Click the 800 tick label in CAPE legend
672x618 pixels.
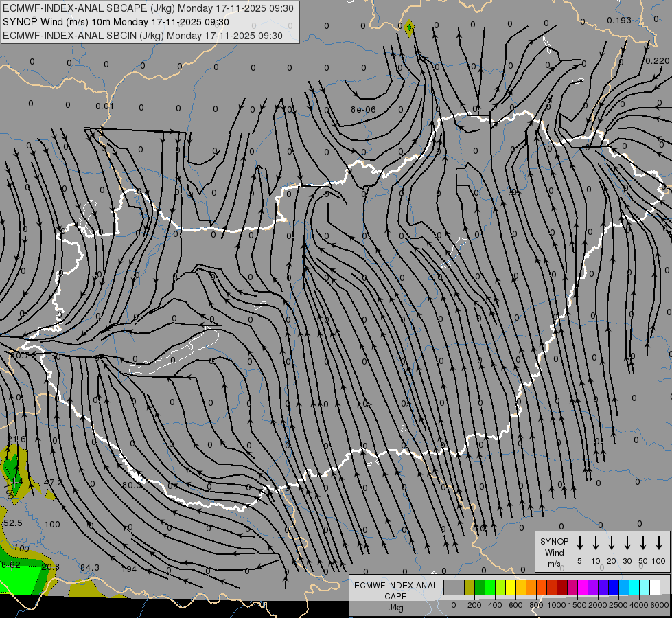tap(536, 605)
